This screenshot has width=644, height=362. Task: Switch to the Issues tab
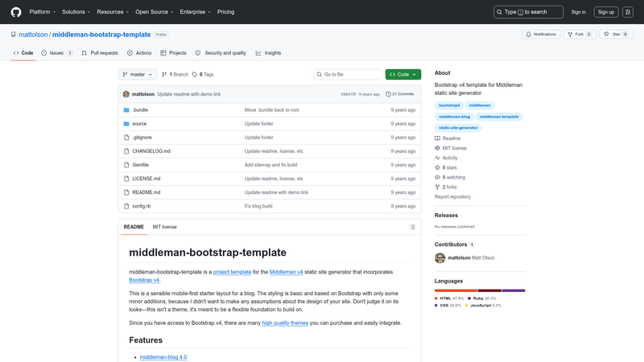click(56, 53)
